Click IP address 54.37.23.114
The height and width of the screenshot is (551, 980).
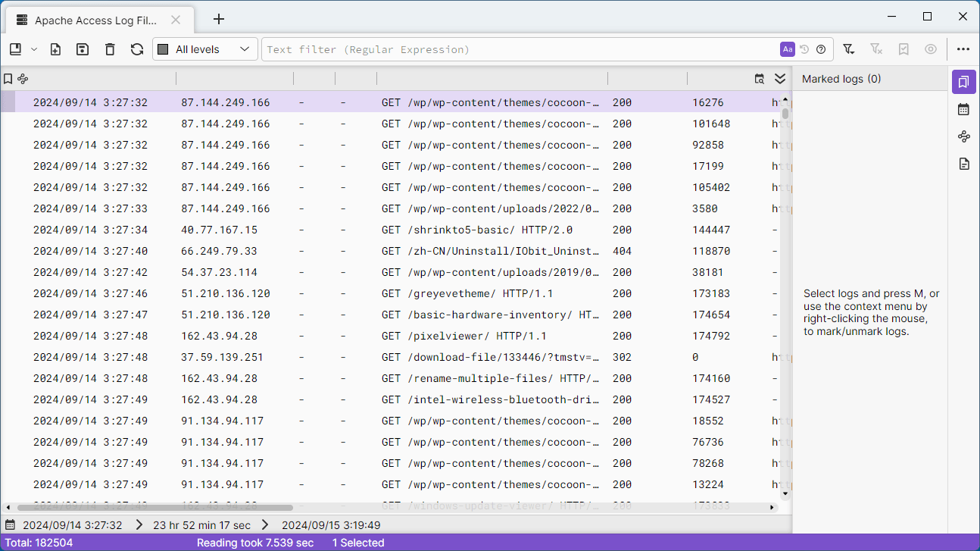[219, 272]
